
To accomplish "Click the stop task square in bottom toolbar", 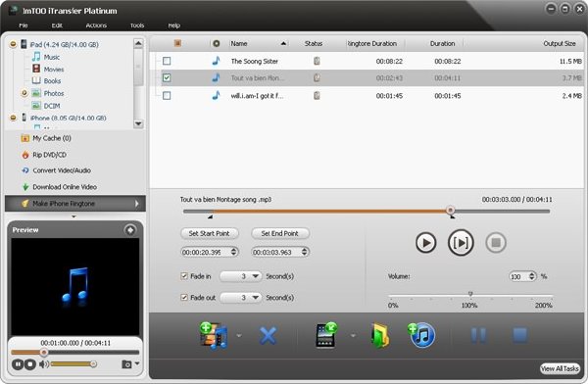I will point(520,335).
